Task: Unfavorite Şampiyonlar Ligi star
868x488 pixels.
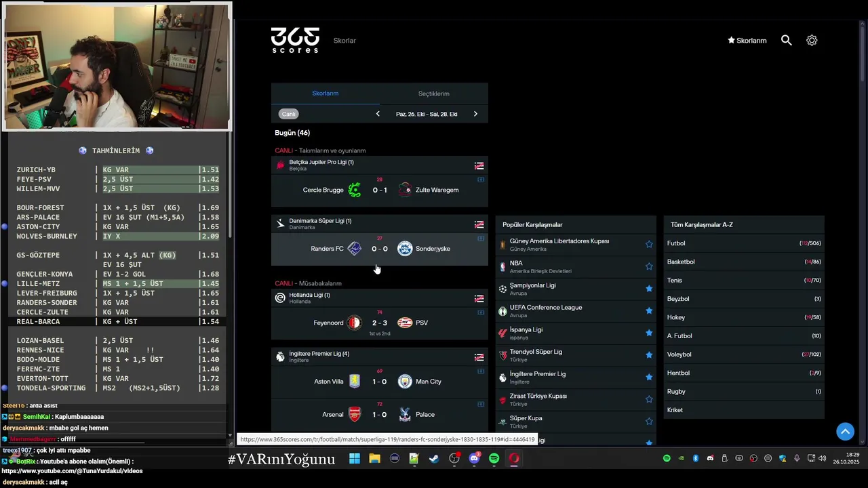Action: (649, 289)
